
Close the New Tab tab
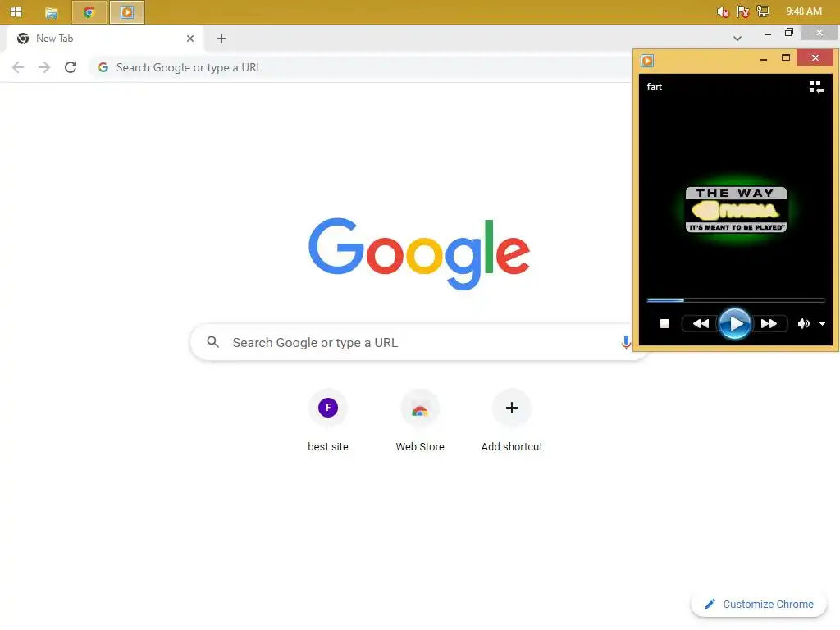190,39
